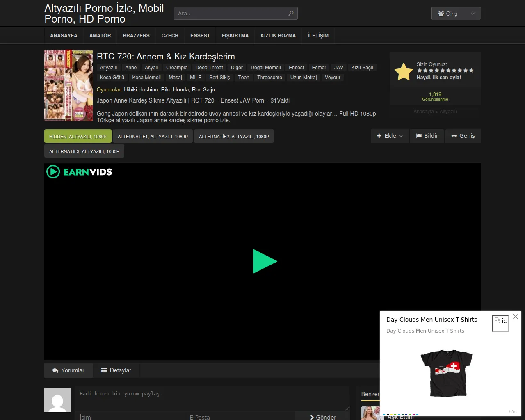Close the T-Shirts ad popup
This screenshot has height=420, width=525.
[x=516, y=317]
